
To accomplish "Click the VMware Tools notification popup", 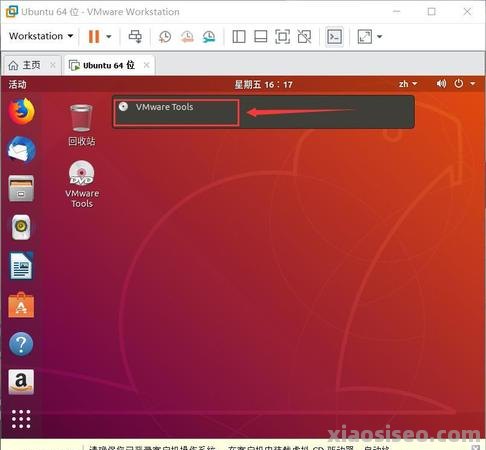I will (263, 112).
